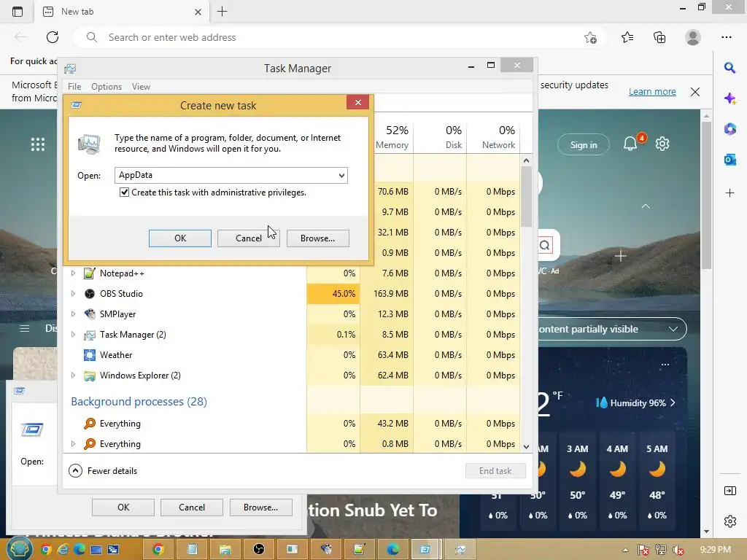Image resolution: width=747 pixels, height=560 pixels.
Task: Click the Windows Explorer icon in process list
Action: [89, 376]
